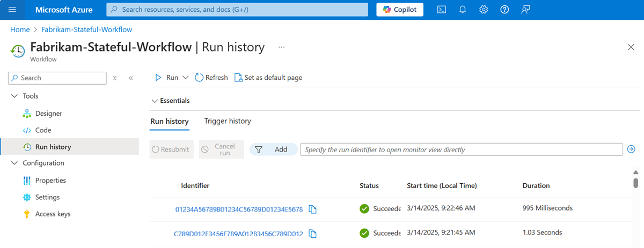Screen dimensions: 644x248
Task: Open the notifications bell
Action: click(463, 10)
